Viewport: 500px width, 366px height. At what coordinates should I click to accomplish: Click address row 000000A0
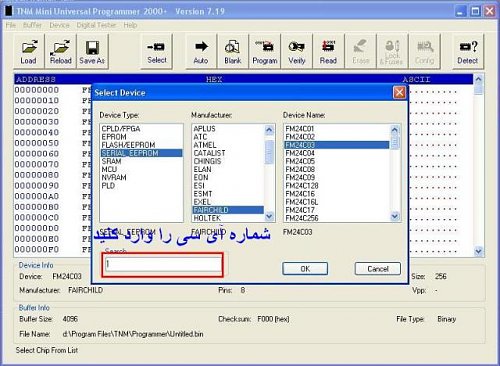37,196
